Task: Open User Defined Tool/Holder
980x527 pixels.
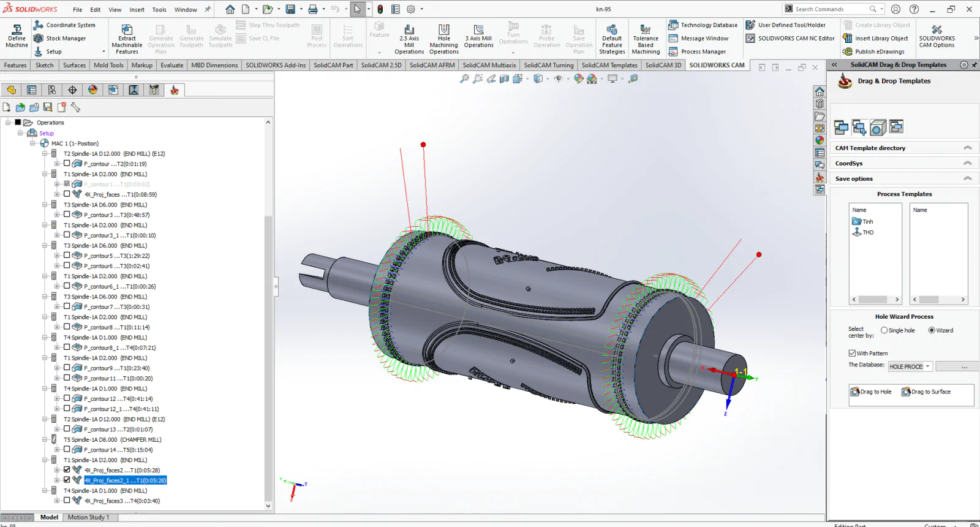Action: coord(786,25)
